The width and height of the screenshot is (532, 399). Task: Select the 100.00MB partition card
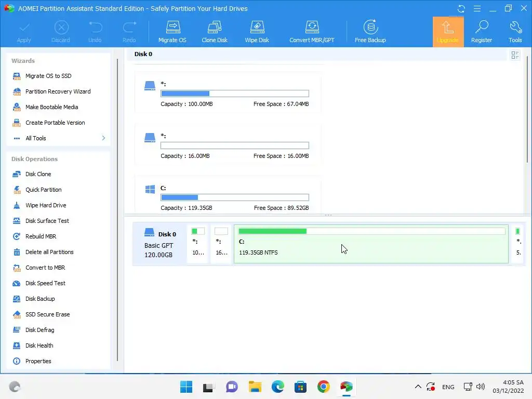228,93
